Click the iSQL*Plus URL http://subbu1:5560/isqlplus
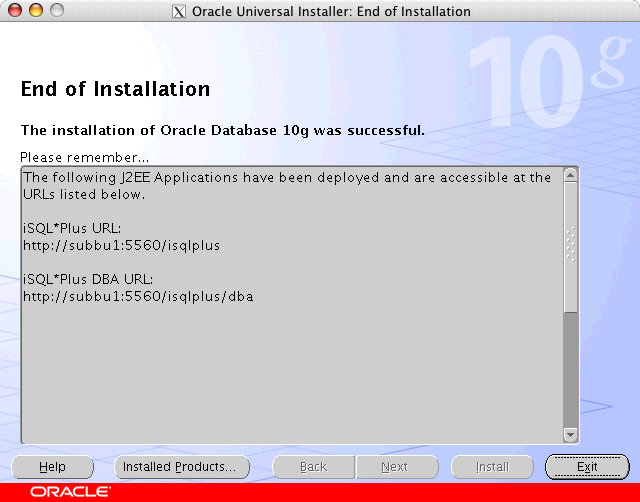Screen dimensions: 640x502 (x=121, y=245)
